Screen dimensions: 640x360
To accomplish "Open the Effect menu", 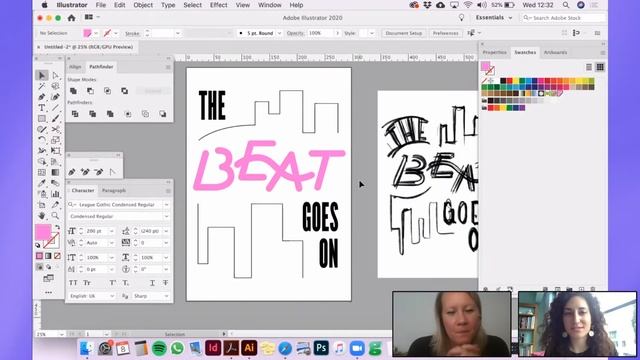I will click(218, 5).
